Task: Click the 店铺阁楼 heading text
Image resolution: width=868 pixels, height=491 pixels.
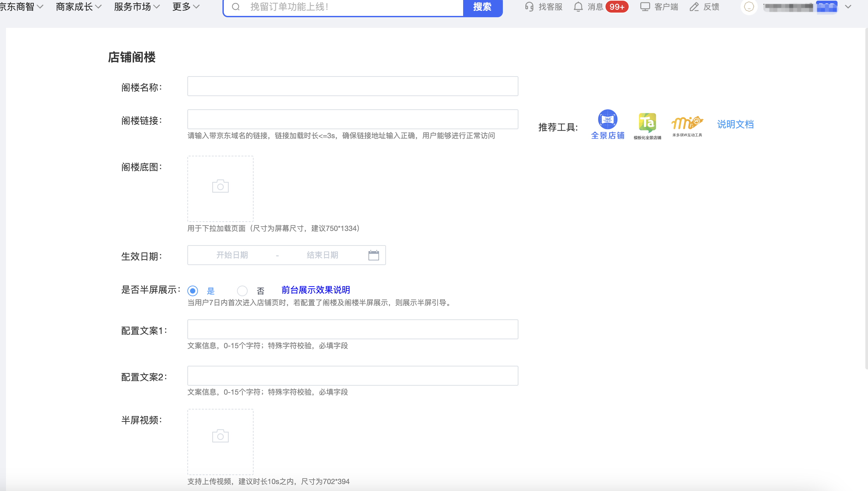Action: [x=132, y=57]
